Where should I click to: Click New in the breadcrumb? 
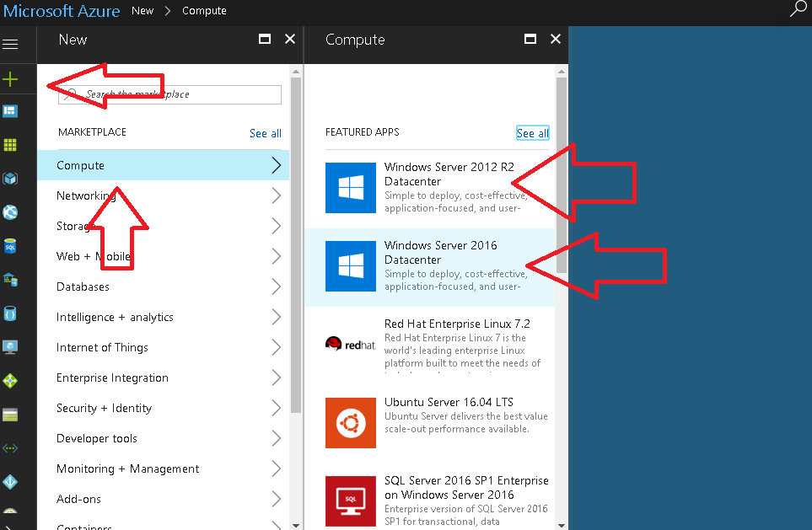coord(143,11)
